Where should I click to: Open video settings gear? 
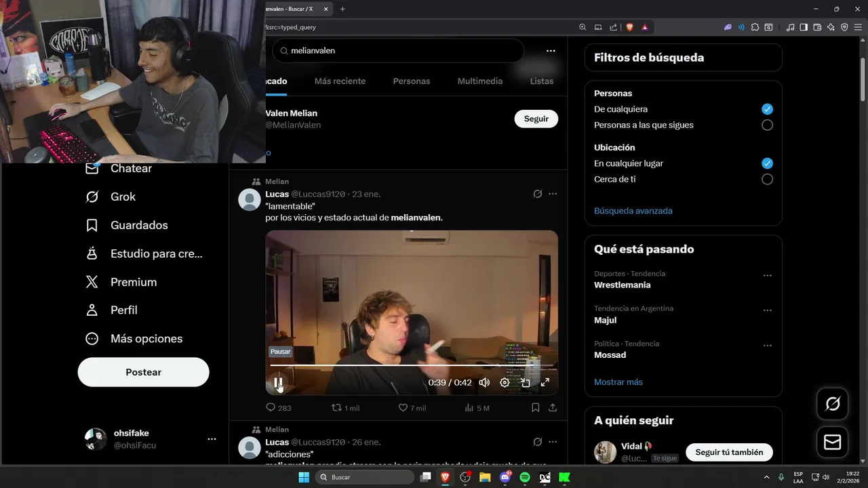(505, 382)
